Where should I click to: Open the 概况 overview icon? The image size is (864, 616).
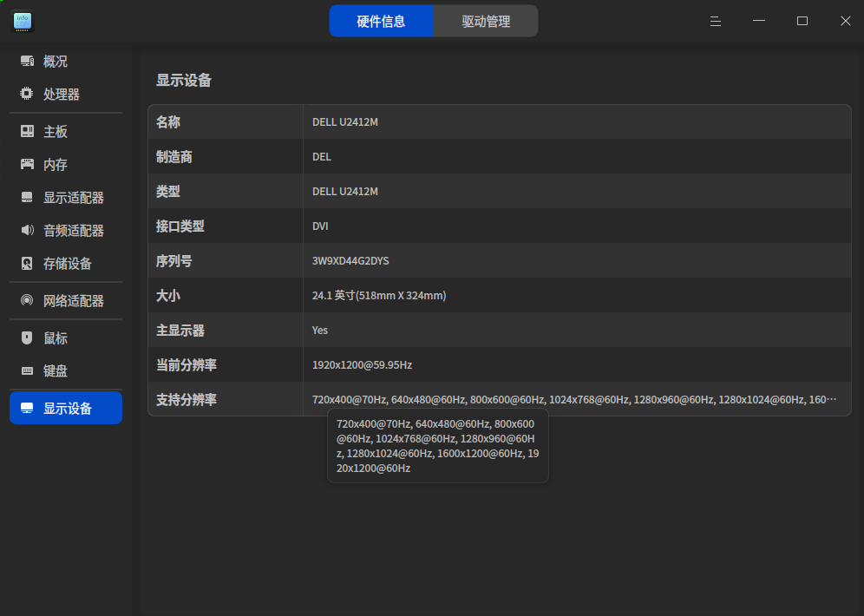point(27,61)
